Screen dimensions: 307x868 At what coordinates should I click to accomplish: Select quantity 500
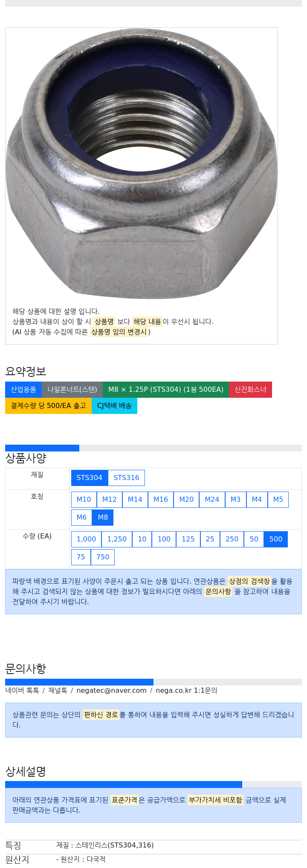276,539
